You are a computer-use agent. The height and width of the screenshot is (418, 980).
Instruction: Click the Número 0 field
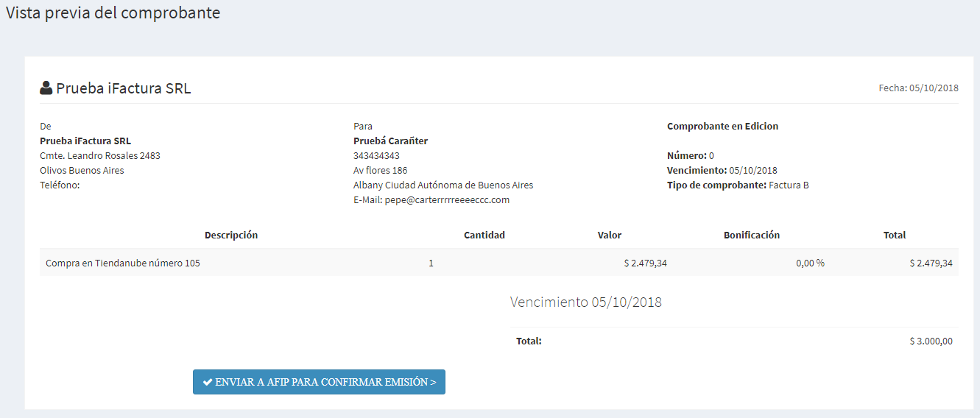pos(691,156)
